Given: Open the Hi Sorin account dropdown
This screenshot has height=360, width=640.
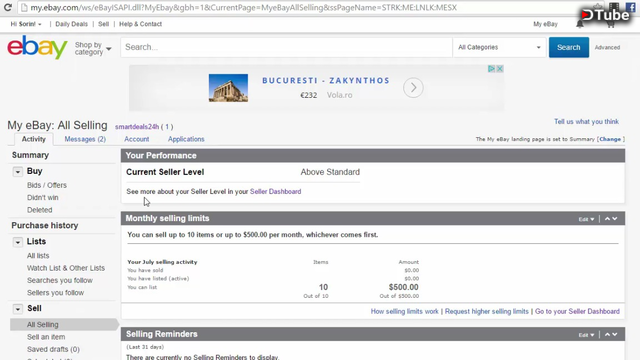Looking at the screenshot, I should [26, 24].
